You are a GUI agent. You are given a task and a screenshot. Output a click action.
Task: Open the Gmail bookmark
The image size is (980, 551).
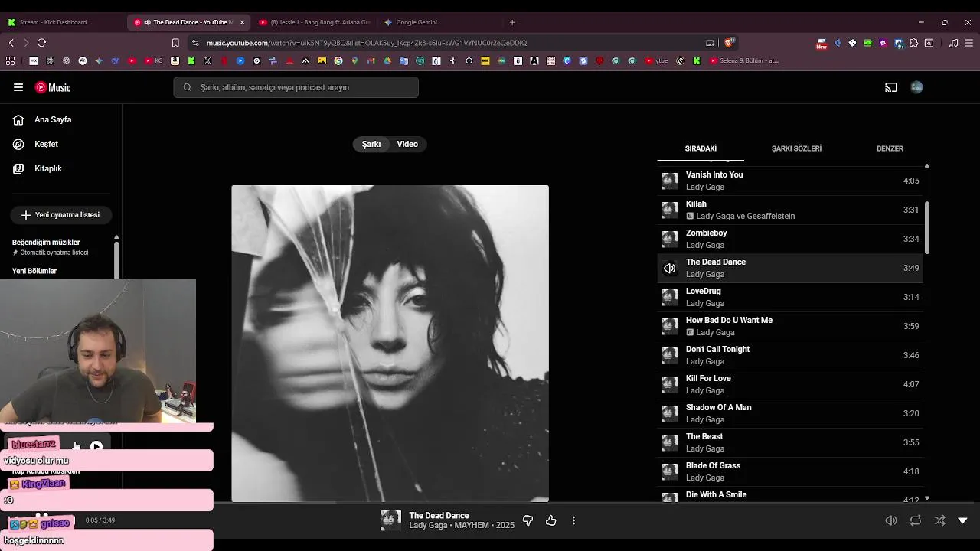371,60
